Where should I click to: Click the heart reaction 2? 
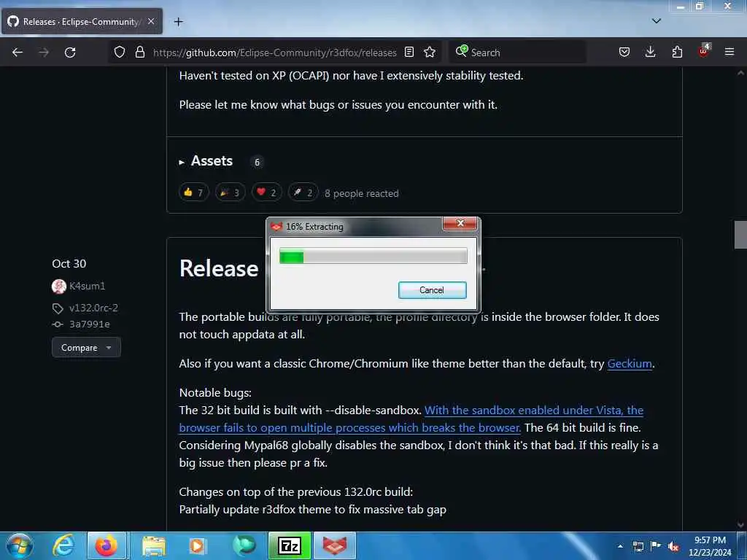pos(267,192)
